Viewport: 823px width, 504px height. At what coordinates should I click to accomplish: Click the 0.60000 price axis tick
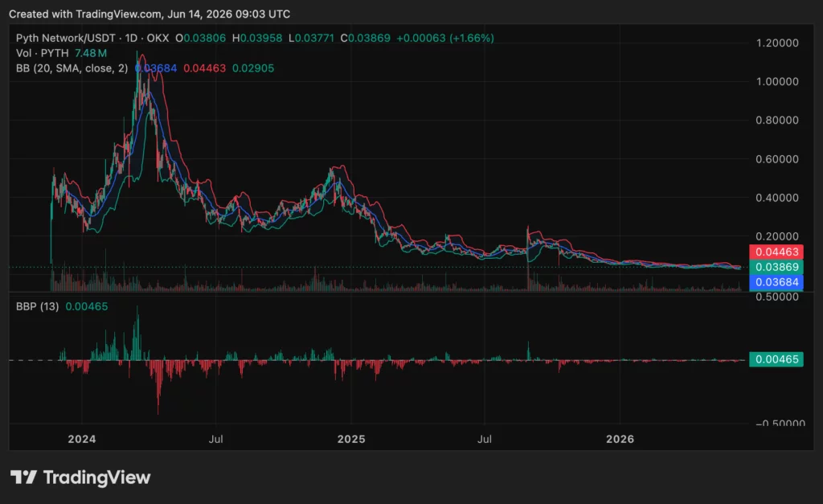777,159
